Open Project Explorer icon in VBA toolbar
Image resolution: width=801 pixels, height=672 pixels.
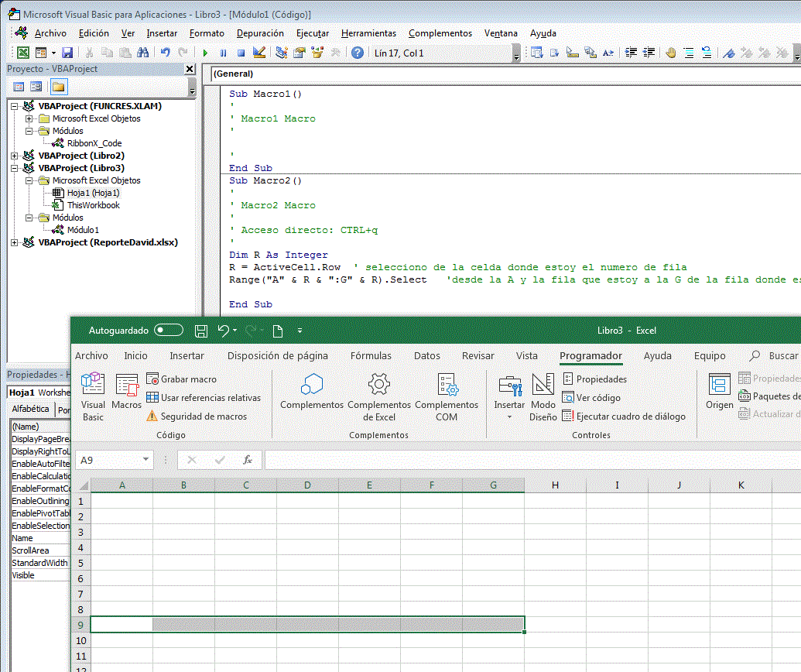point(282,53)
